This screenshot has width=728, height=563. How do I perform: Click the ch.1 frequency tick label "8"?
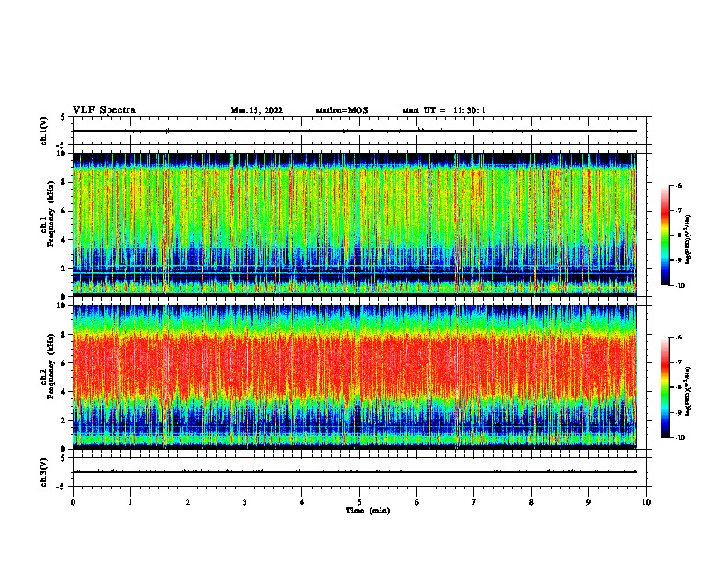[x=65, y=182]
